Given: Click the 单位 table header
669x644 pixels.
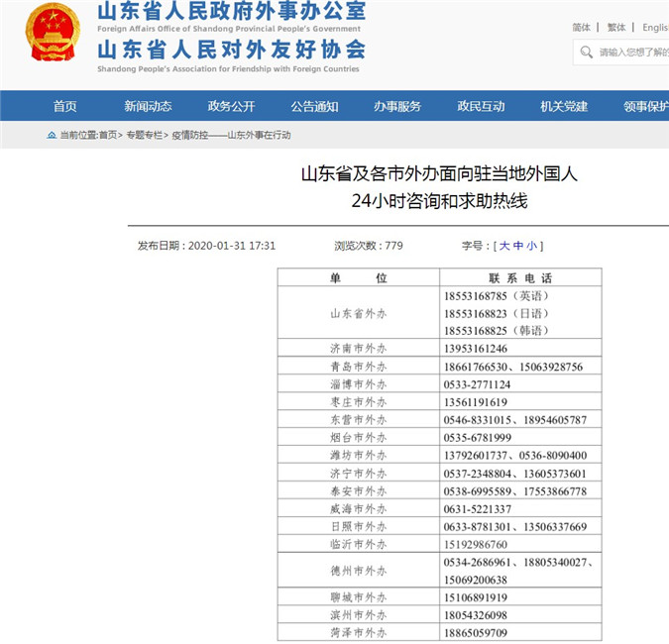Looking at the screenshot, I should click(x=359, y=278).
